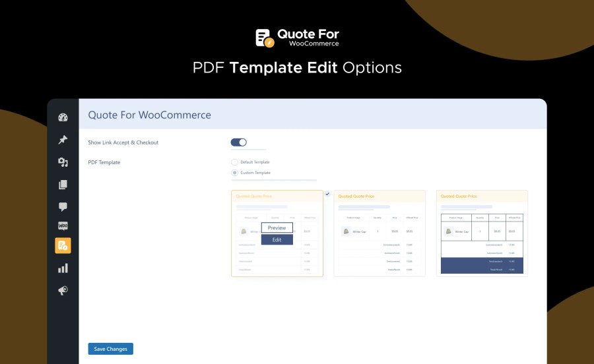Click the Save Changes button
This screenshot has width=594, height=364.
[x=111, y=349]
